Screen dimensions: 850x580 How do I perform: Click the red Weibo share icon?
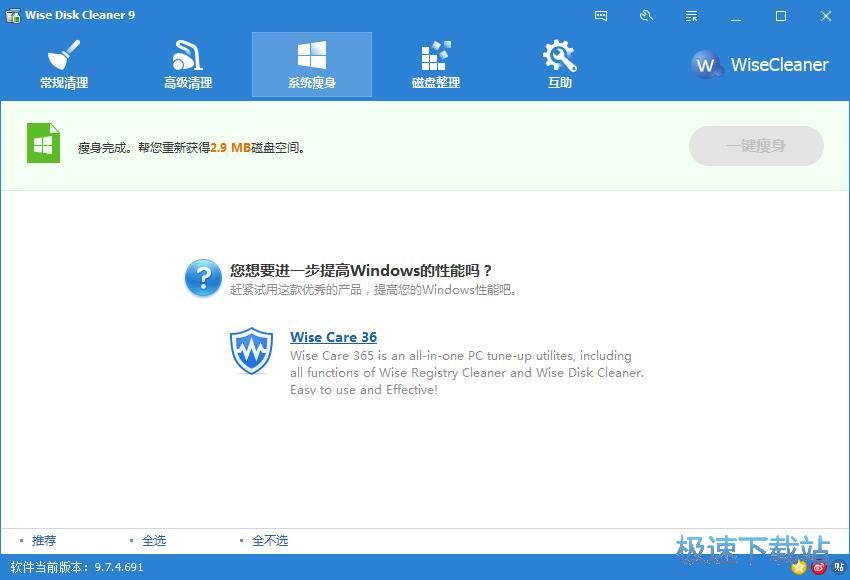819,568
